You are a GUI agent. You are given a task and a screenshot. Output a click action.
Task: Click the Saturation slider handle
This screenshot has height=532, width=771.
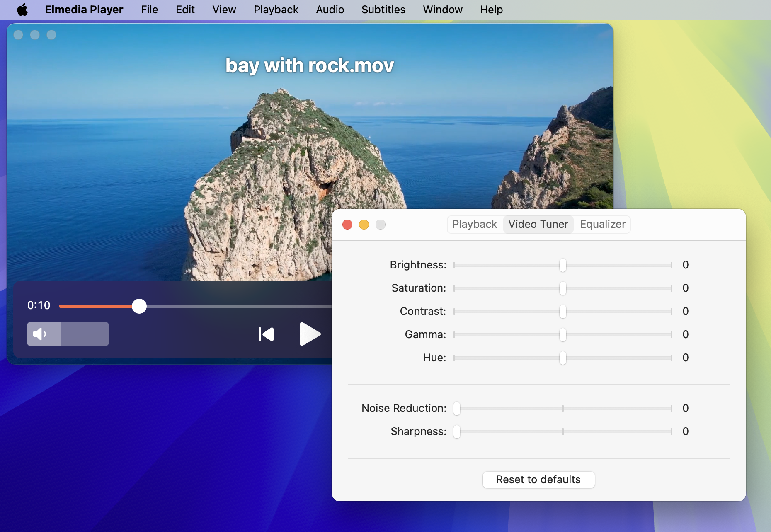click(562, 288)
